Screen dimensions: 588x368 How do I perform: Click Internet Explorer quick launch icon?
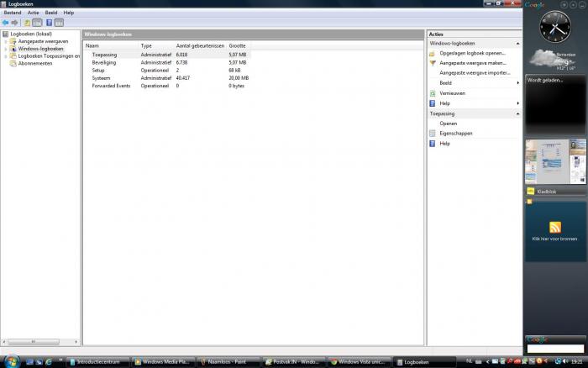49,362
